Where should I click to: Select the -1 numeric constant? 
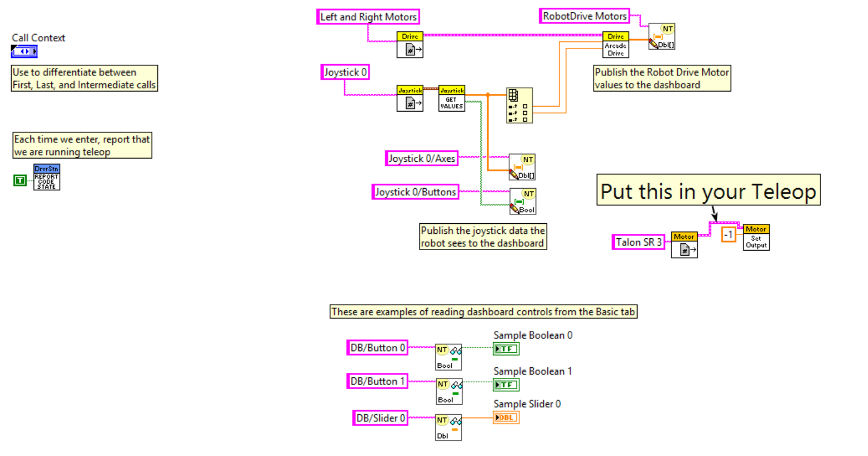[x=729, y=235]
